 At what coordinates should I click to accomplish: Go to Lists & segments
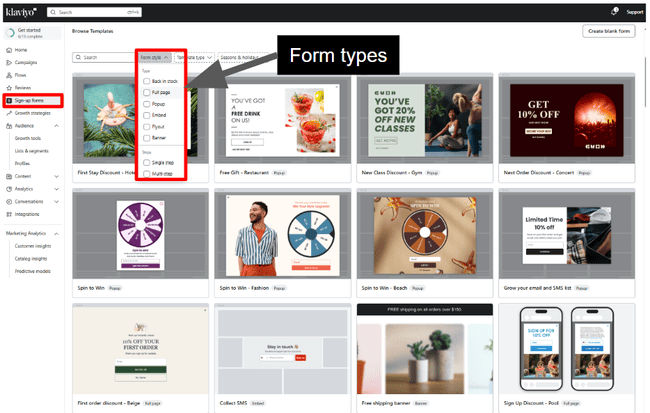35,149
